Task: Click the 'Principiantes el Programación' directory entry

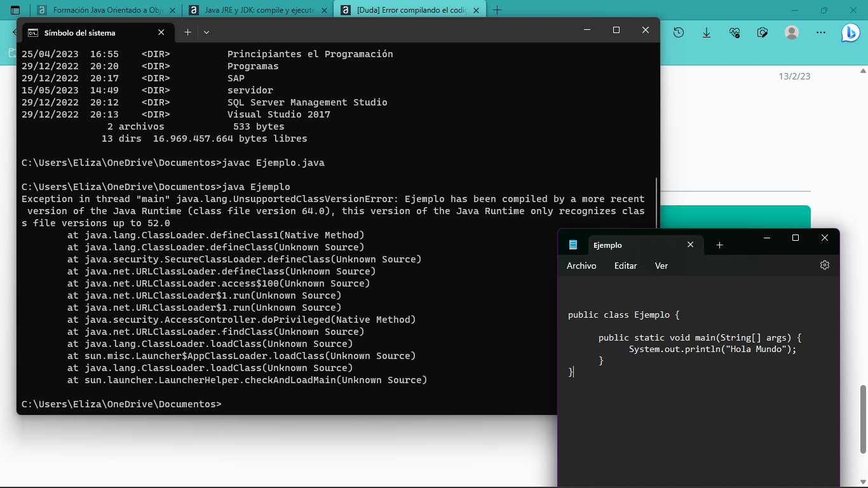Action: [310, 54]
